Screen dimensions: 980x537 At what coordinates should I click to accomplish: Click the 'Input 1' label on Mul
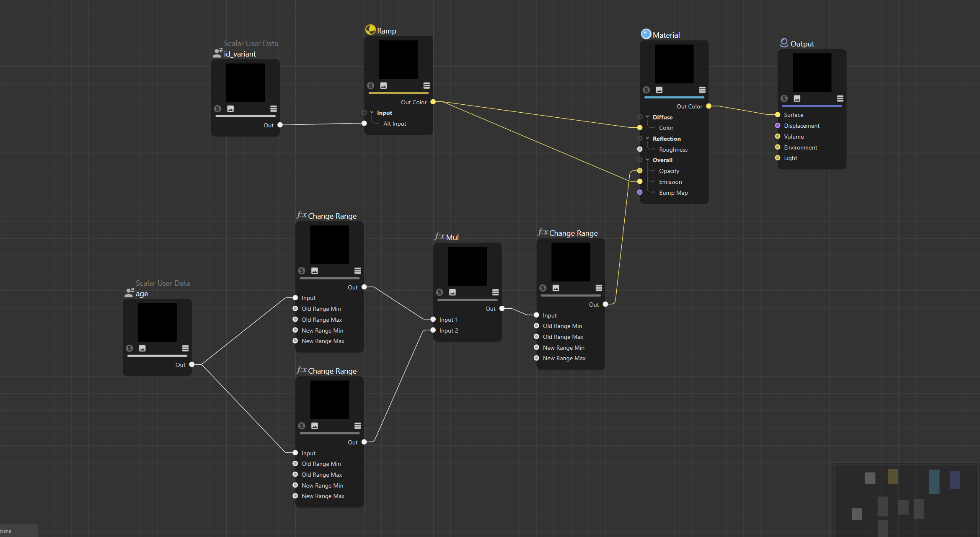tap(448, 320)
